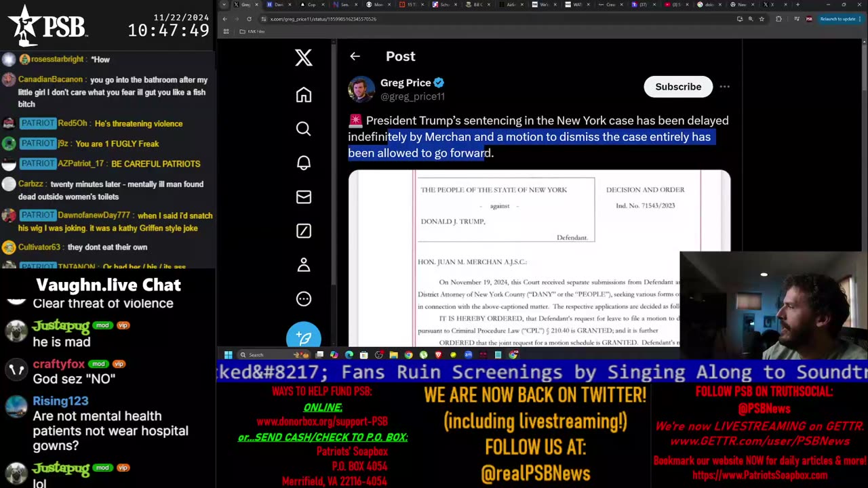This screenshot has height=488, width=868.
Task: Click the X logo in sidebar
Action: [303, 58]
